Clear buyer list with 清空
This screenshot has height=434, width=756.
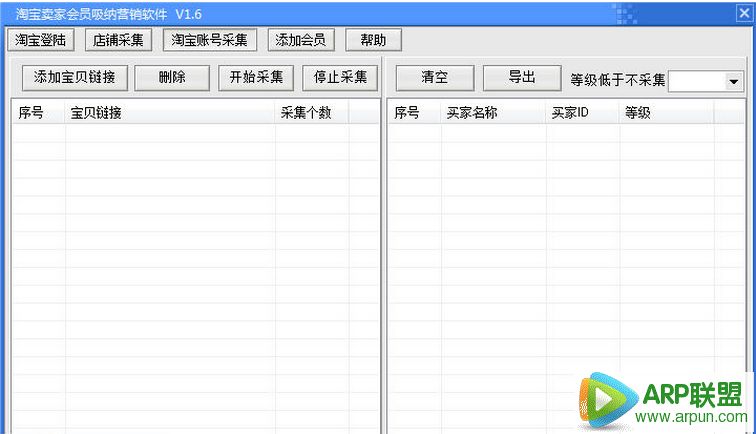pyautogui.click(x=435, y=78)
